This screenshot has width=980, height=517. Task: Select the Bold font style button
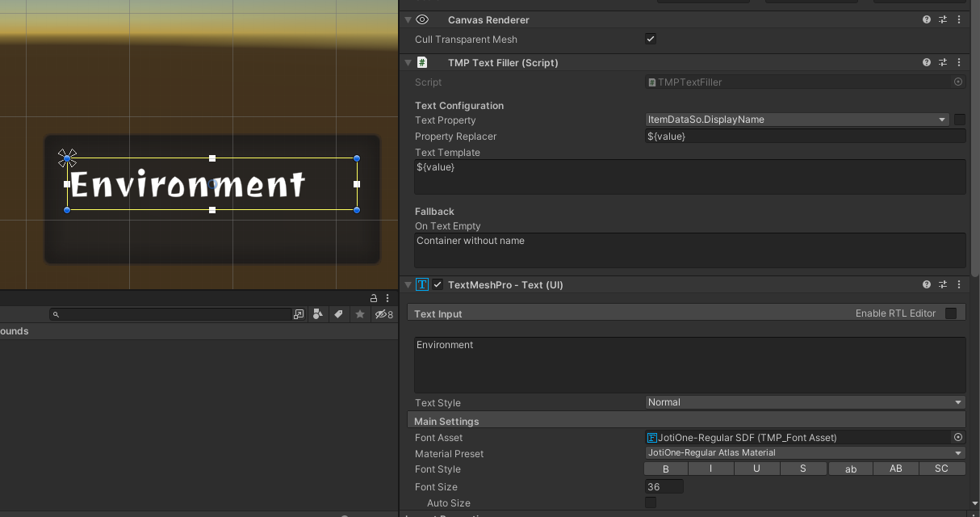pyautogui.click(x=665, y=469)
